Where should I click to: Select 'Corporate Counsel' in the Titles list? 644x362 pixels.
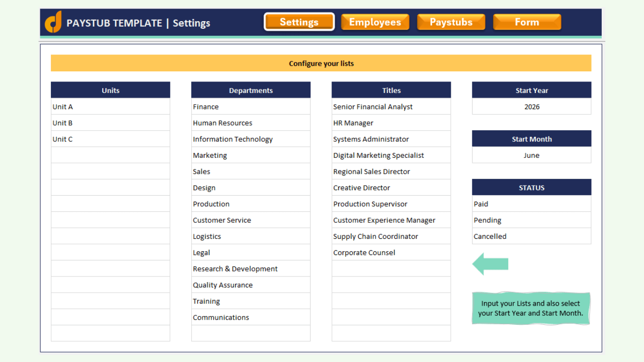click(x=391, y=252)
